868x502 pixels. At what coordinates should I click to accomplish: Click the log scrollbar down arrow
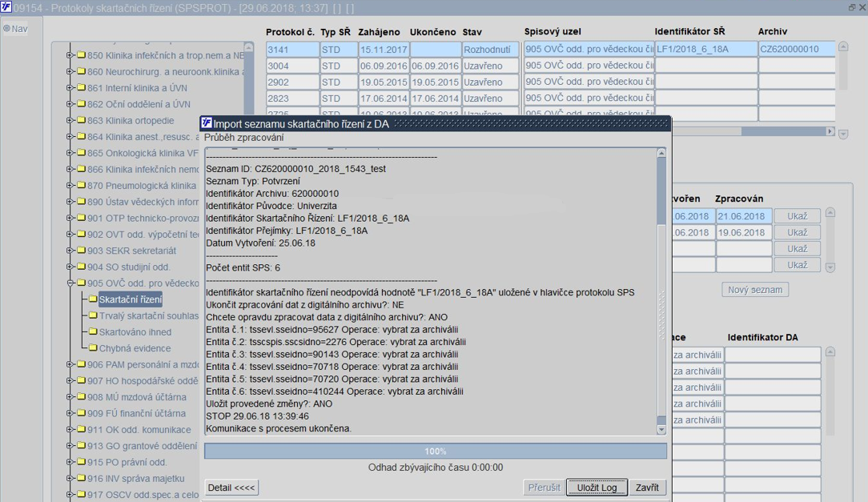pyautogui.click(x=661, y=430)
